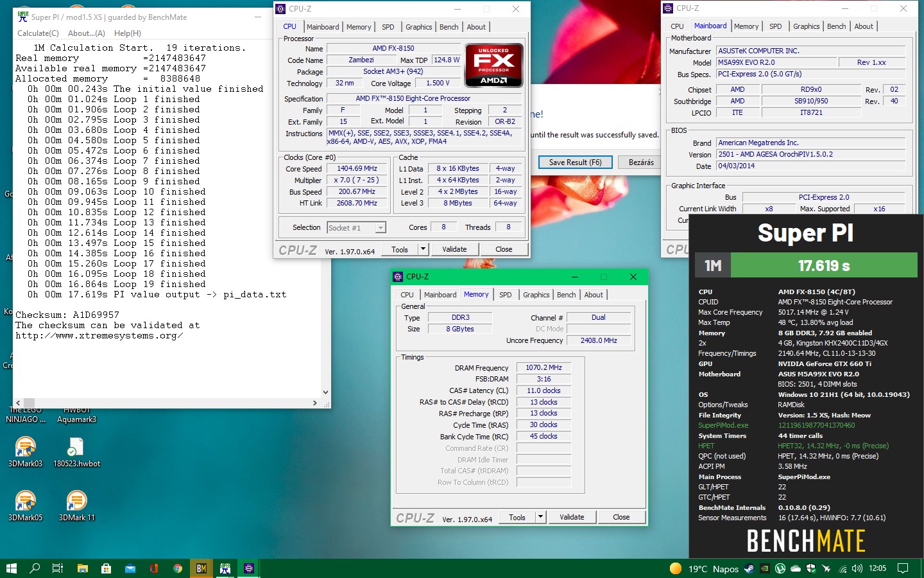Switch to Mainboard tab in CPU window
This screenshot has height=578, width=924.
(323, 27)
